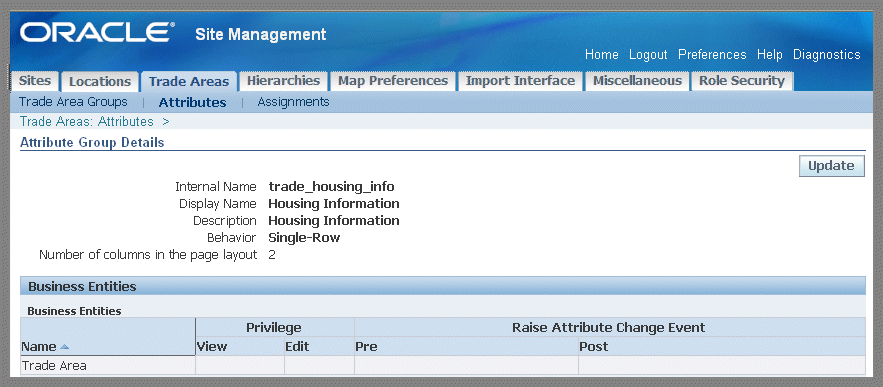The width and height of the screenshot is (883, 387).
Task: Open the Sites tab
Action: click(35, 81)
